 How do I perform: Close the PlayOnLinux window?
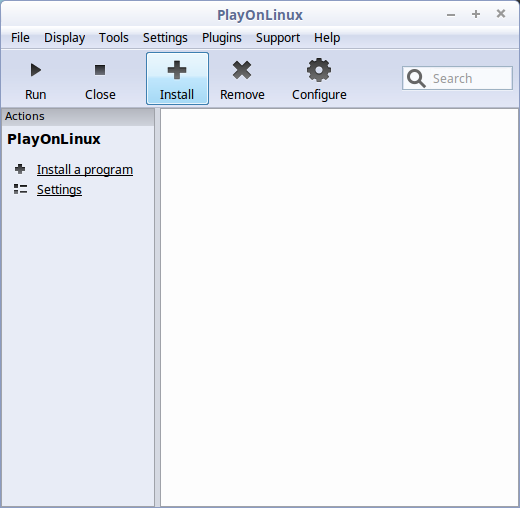501,14
